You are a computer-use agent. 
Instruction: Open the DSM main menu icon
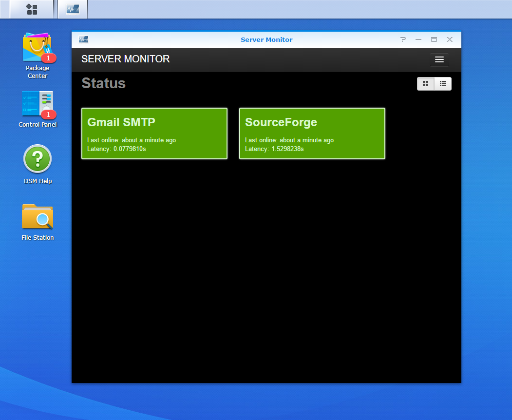pos(32,9)
